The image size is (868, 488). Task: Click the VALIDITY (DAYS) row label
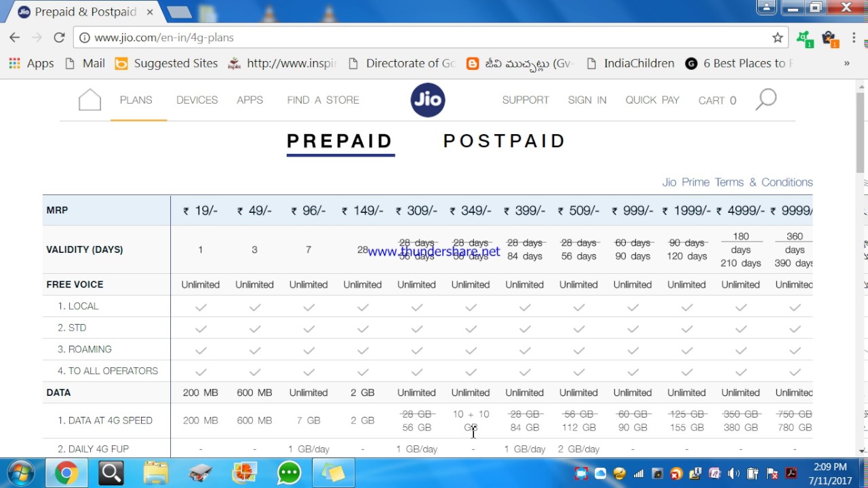click(85, 249)
